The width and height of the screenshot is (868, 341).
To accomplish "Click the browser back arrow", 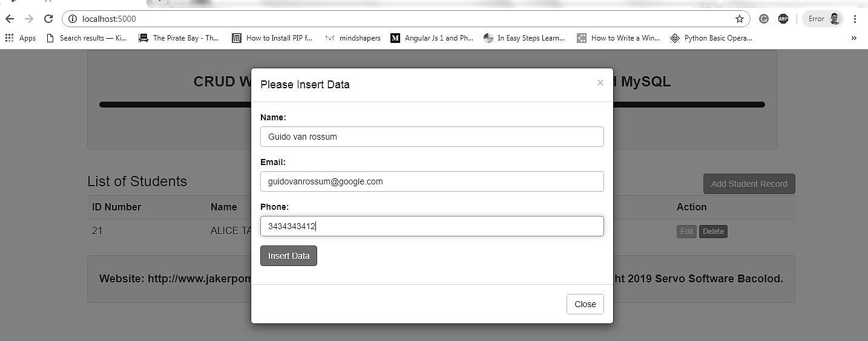I will [10, 19].
